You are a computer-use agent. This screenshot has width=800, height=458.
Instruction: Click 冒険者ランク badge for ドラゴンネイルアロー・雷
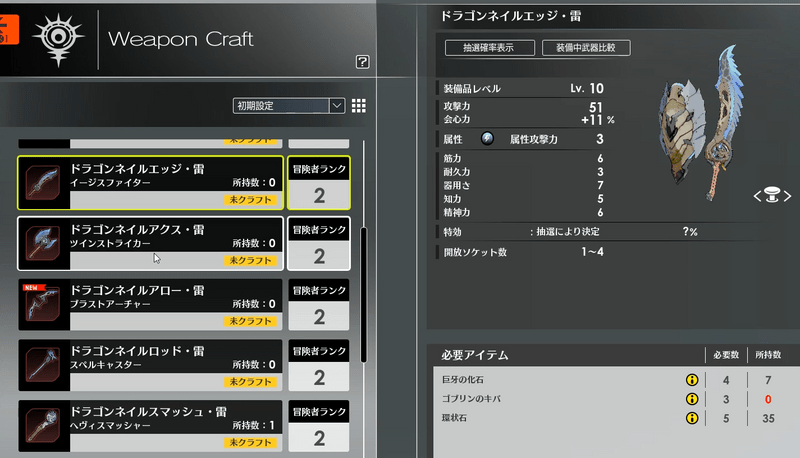(319, 304)
